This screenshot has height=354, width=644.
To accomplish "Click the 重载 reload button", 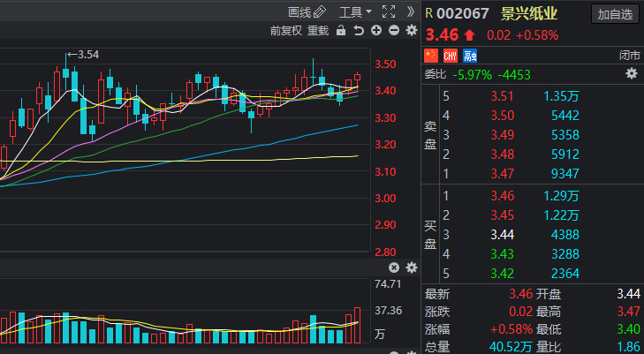I will [x=318, y=31].
